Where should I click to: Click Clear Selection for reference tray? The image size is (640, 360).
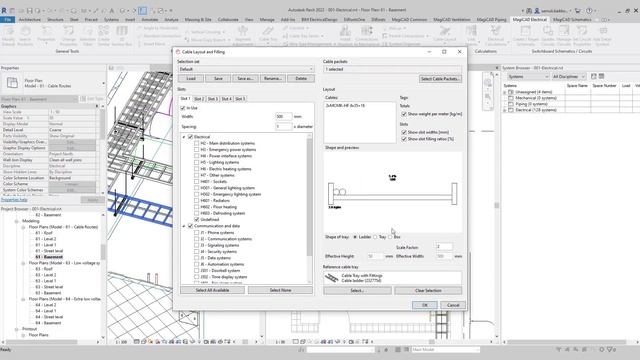click(x=428, y=291)
